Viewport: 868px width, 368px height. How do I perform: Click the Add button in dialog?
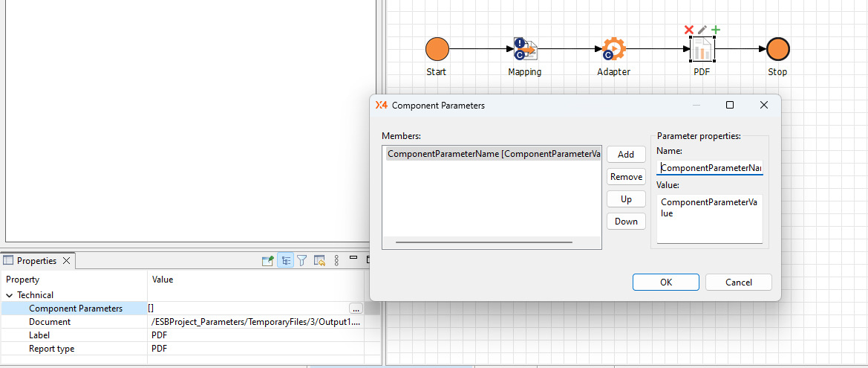tap(626, 155)
